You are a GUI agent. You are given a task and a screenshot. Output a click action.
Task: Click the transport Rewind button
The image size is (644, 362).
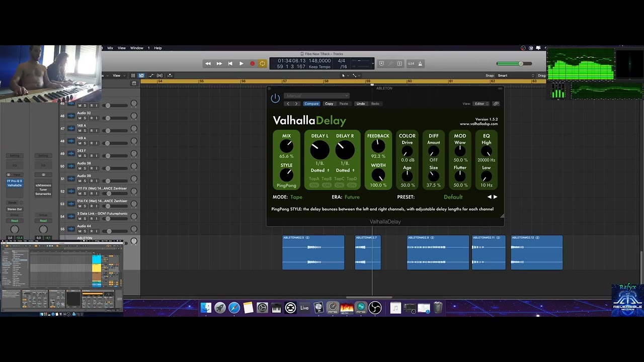tap(208, 64)
